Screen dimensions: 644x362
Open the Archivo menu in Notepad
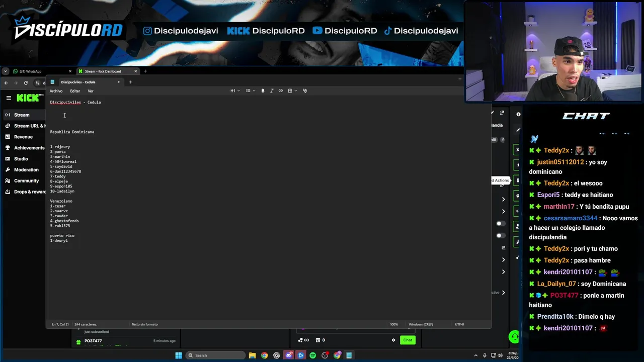click(56, 91)
